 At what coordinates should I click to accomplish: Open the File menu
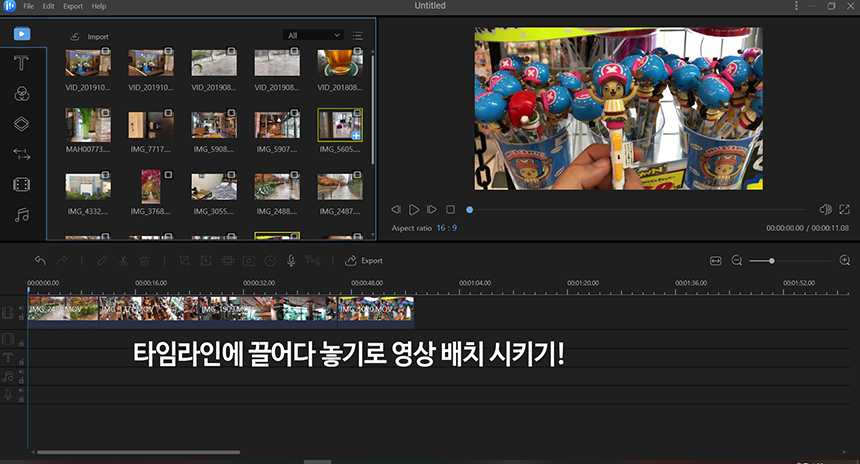pos(29,6)
